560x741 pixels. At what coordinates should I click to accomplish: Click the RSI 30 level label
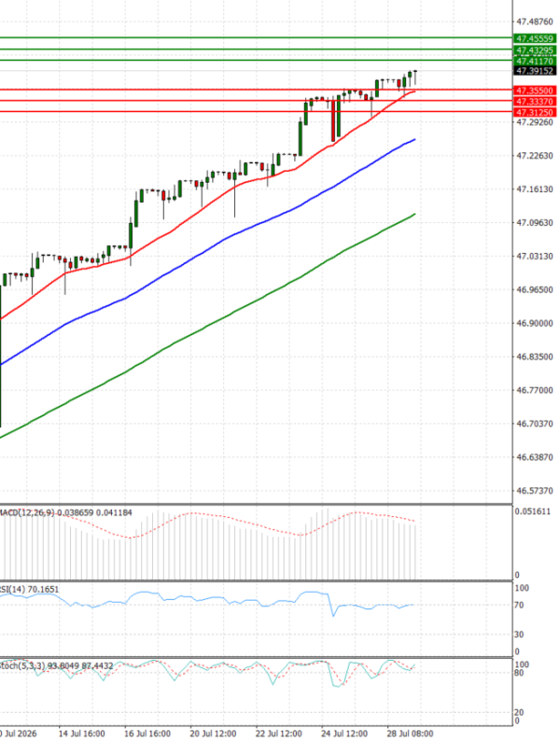(x=519, y=635)
